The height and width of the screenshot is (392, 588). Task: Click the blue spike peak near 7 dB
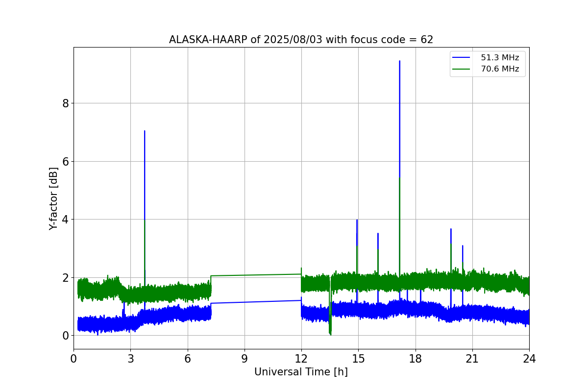[145, 131]
